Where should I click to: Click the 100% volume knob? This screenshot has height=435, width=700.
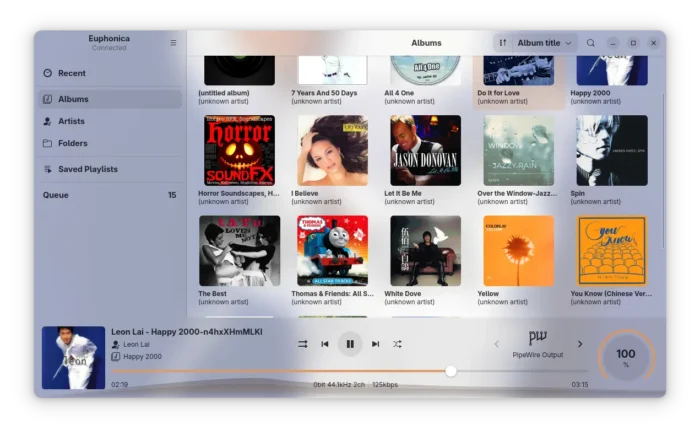[626, 358]
